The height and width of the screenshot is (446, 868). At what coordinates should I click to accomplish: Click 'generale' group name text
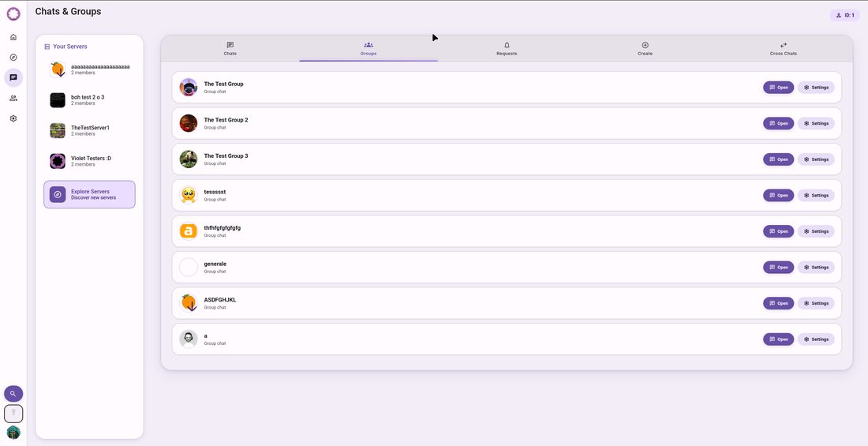pyautogui.click(x=215, y=264)
